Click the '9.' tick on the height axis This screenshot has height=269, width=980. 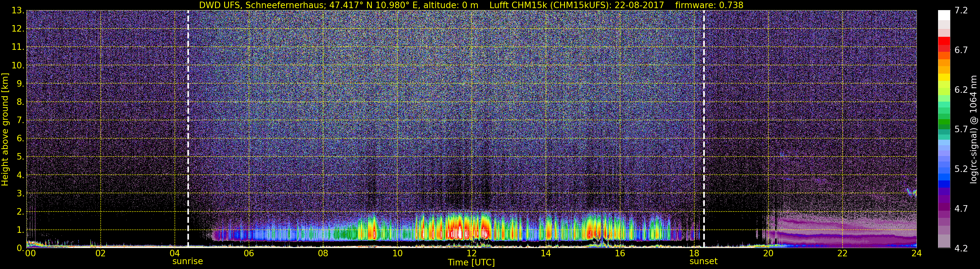[20, 83]
